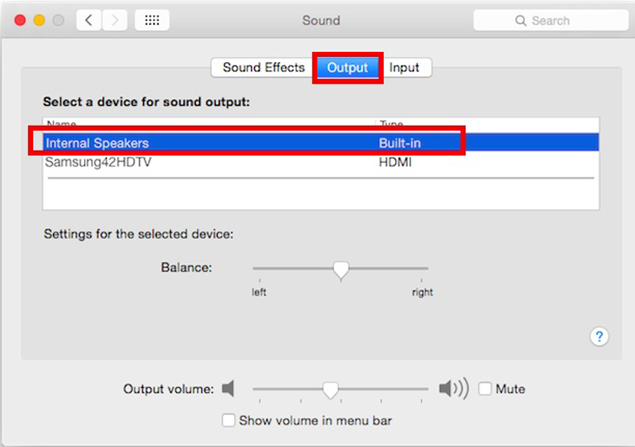Click the loud volume speaker icon
The image size is (635, 447).
click(x=454, y=389)
